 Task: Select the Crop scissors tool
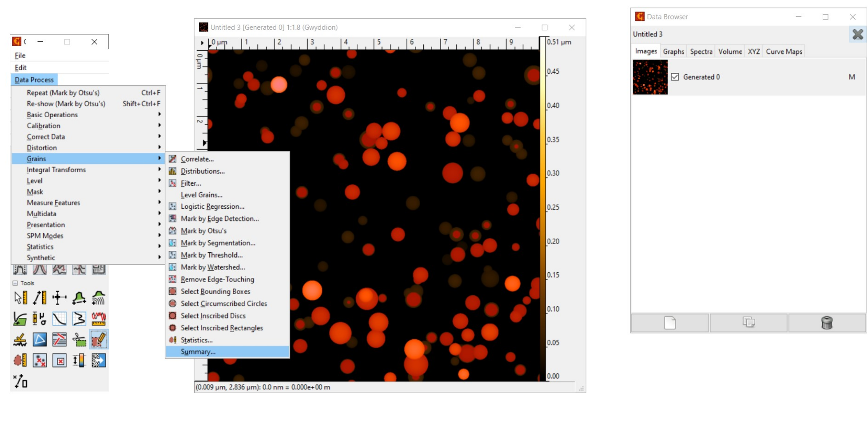[79, 339]
